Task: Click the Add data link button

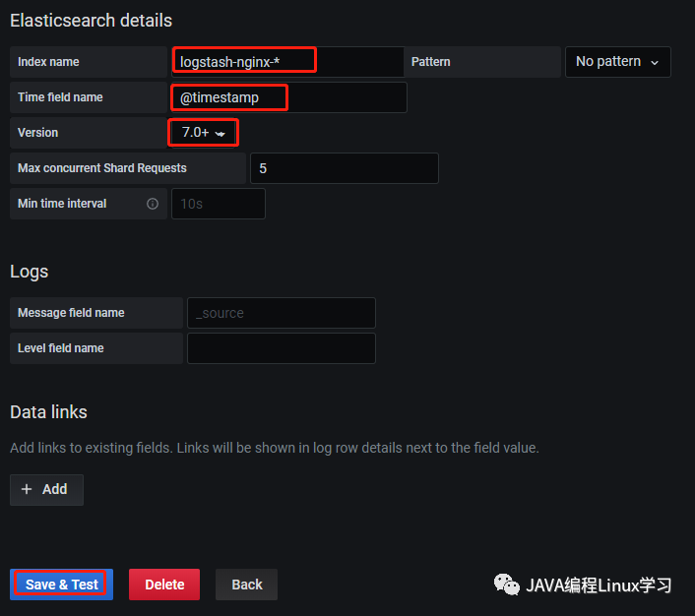Action: coord(46,490)
